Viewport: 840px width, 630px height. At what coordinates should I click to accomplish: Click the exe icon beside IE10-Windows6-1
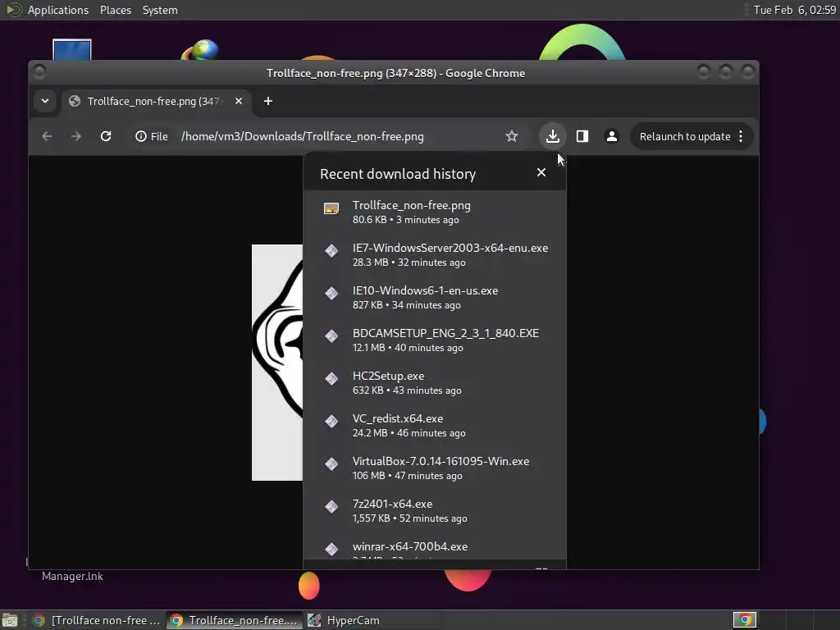331,293
